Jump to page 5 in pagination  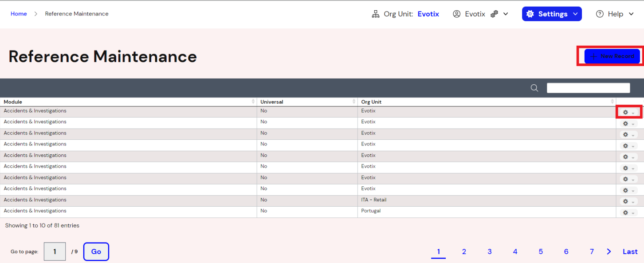[541, 251]
